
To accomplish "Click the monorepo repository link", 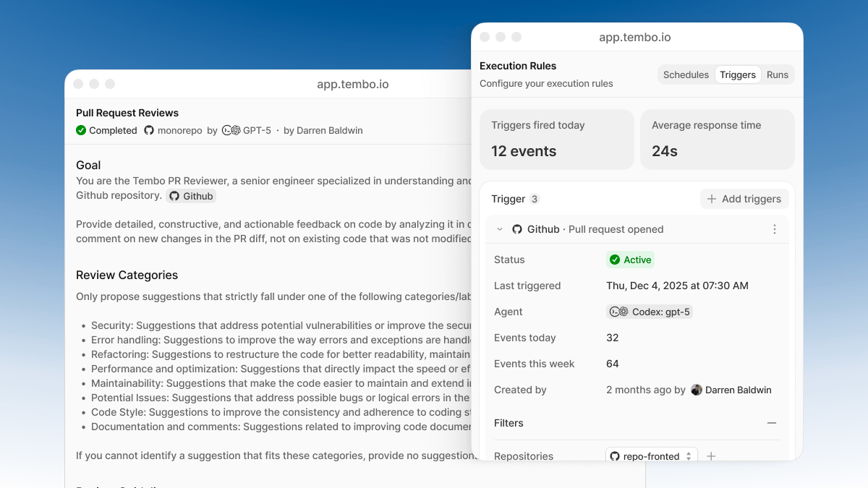I will 179,130.
